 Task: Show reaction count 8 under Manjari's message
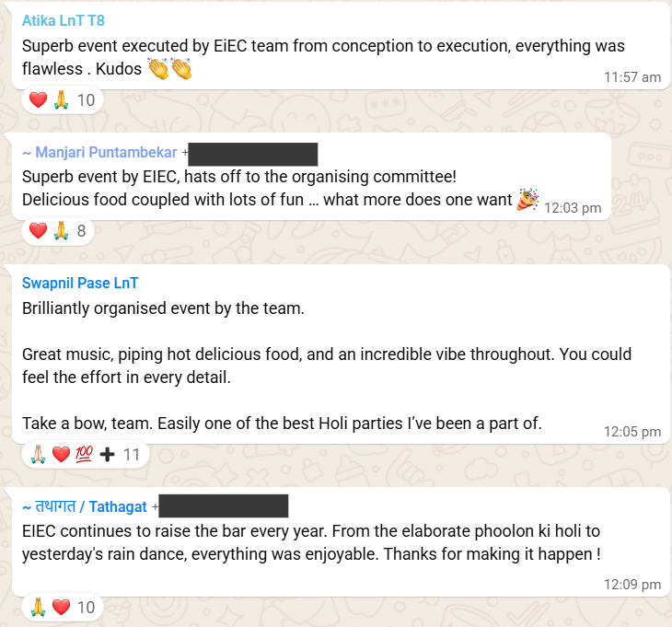81,230
